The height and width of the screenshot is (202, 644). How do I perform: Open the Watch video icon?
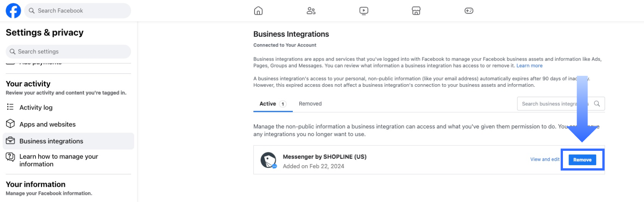click(x=364, y=11)
